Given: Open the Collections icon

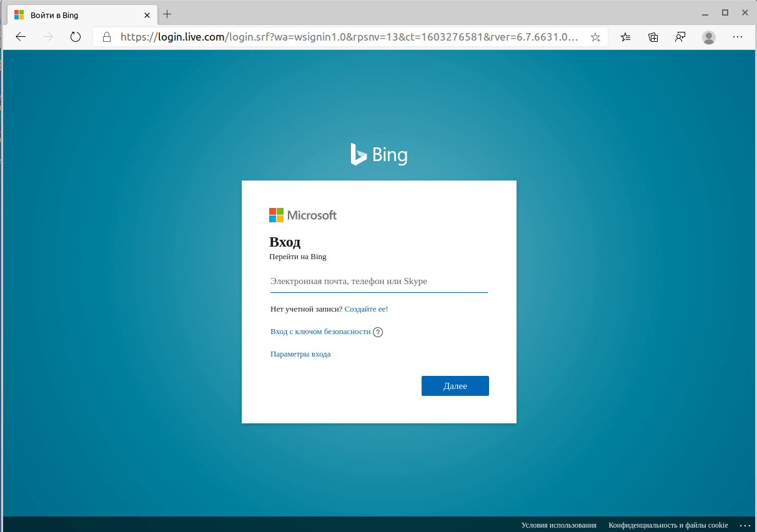Looking at the screenshot, I should (653, 37).
